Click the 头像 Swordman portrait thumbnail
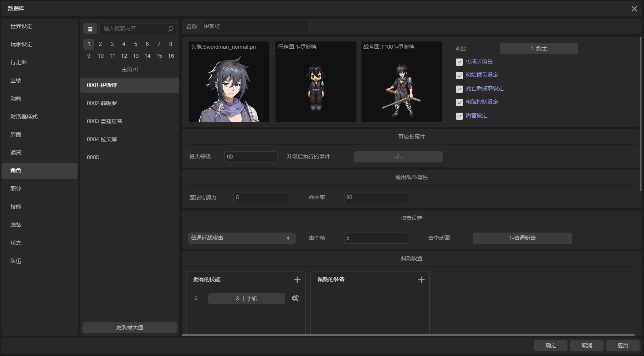This screenshot has height=356, width=644. (x=229, y=82)
